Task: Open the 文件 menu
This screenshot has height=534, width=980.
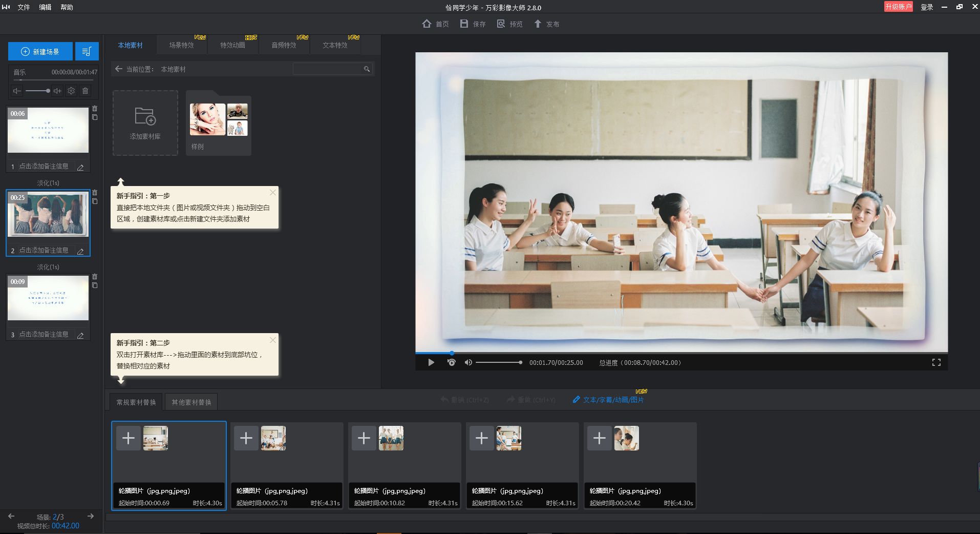Action: tap(24, 7)
